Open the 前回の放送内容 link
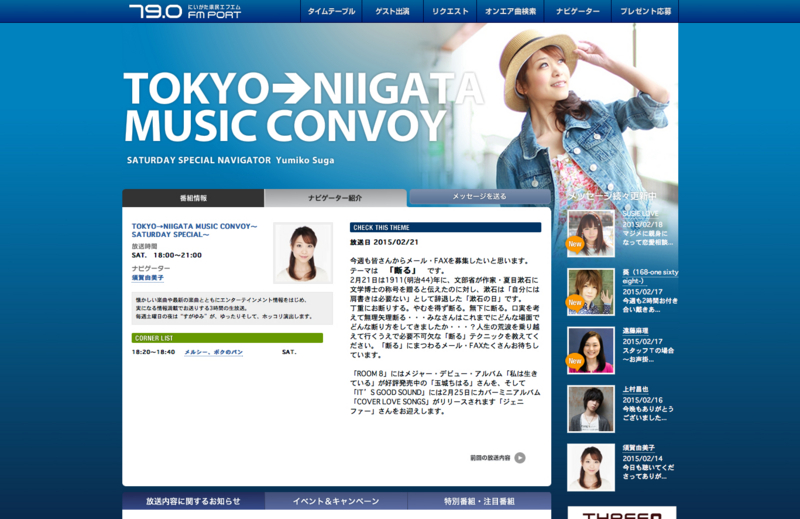Image resolution: width=800 pixels, height=519 pixels. pos(490,458)
